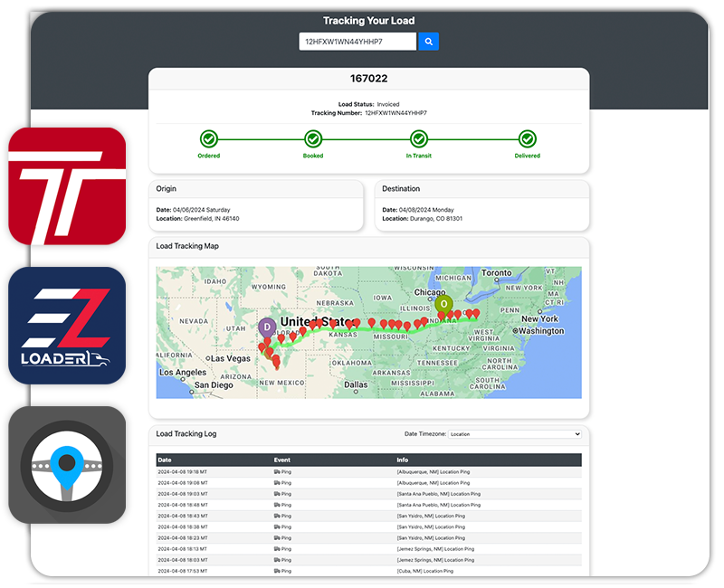This screenshot has height=588, width=724.
Task: Click the tracking number input field
Action: click(x=355, y=41)
